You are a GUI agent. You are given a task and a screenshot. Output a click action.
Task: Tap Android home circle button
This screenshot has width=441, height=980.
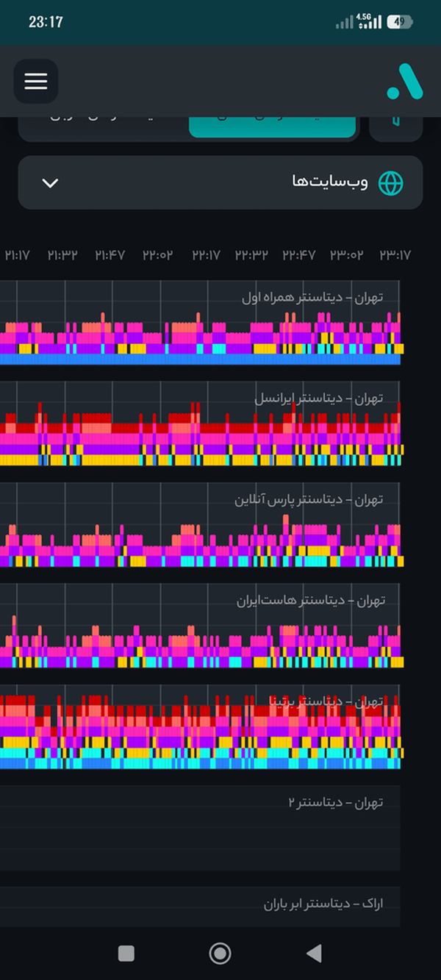point(220,954)
